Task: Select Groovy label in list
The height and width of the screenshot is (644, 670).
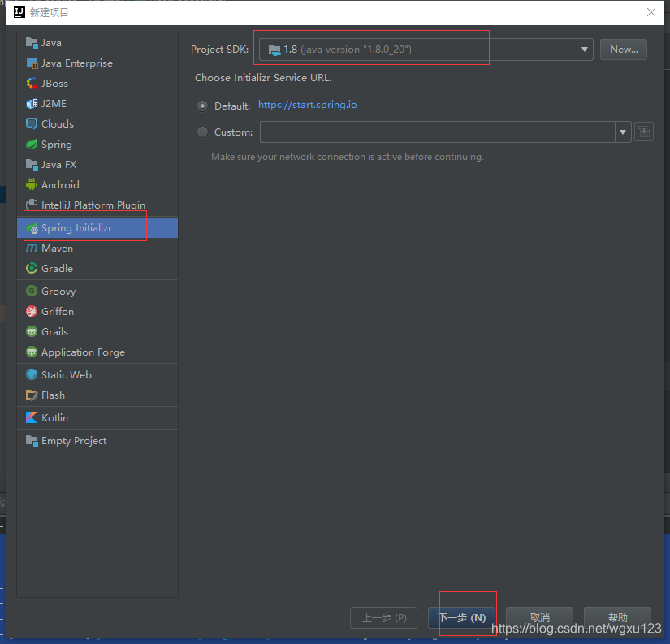Action: tap(58, 292)
